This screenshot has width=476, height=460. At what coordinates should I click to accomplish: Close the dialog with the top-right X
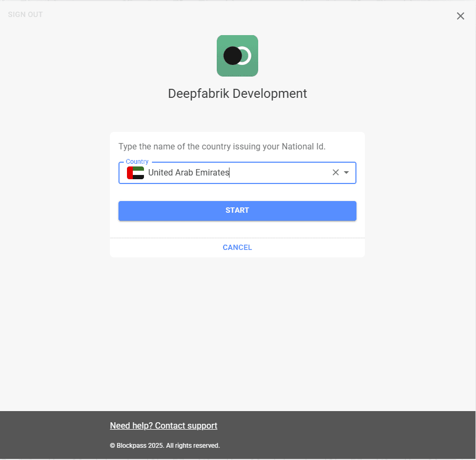(x=460, y=16)
